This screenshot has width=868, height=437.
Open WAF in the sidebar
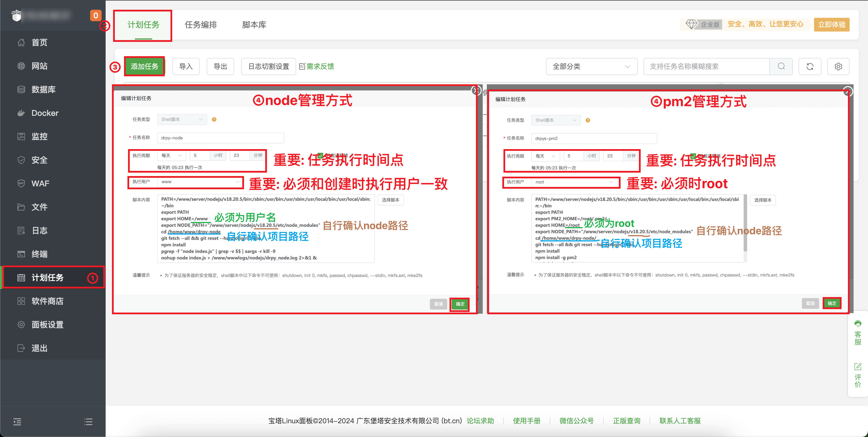40,184
